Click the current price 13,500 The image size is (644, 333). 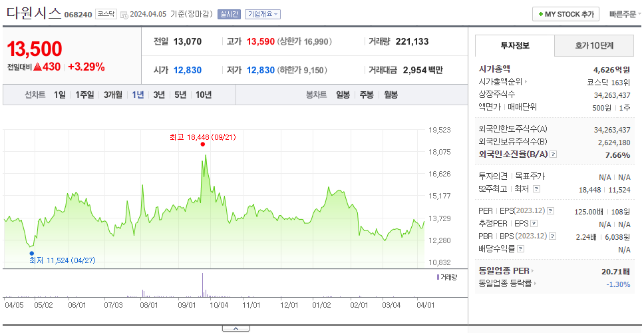click(x=35, y=49)
